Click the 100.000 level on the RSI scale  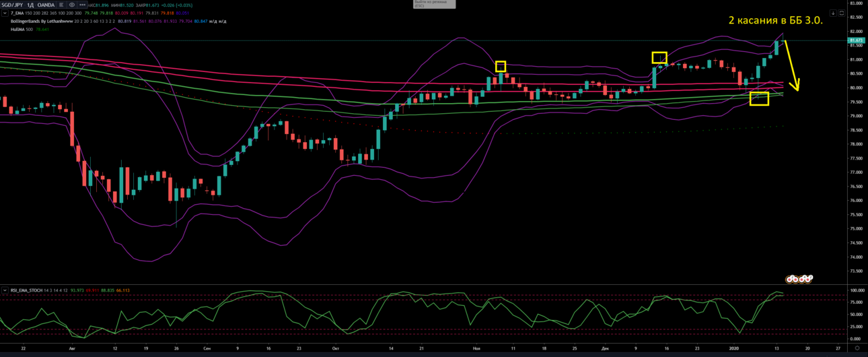(857, 290)
